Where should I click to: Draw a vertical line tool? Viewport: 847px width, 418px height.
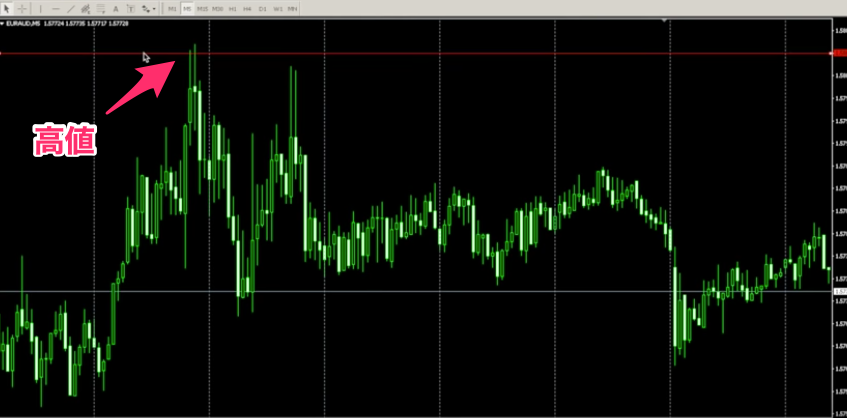tap(41, 9)
